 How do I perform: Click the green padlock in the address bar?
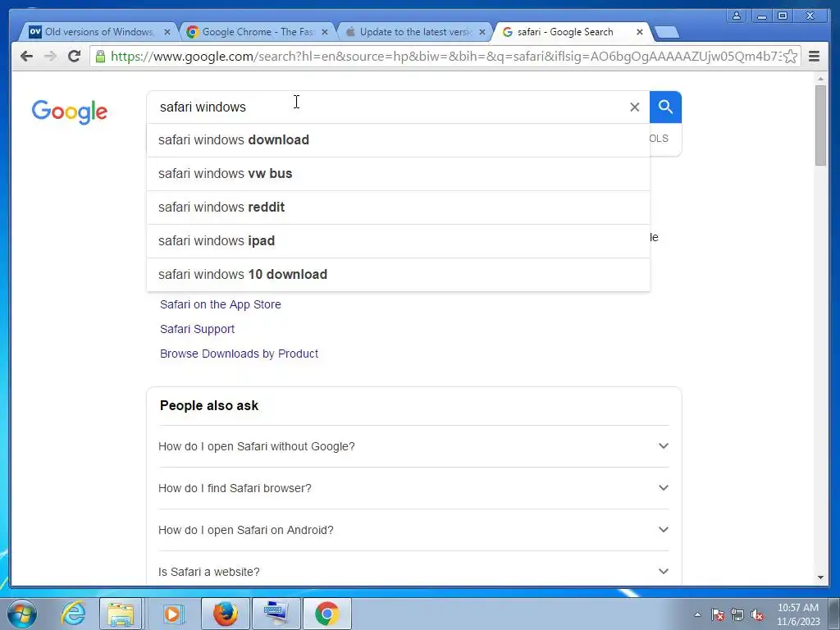[x=100, y=57]
